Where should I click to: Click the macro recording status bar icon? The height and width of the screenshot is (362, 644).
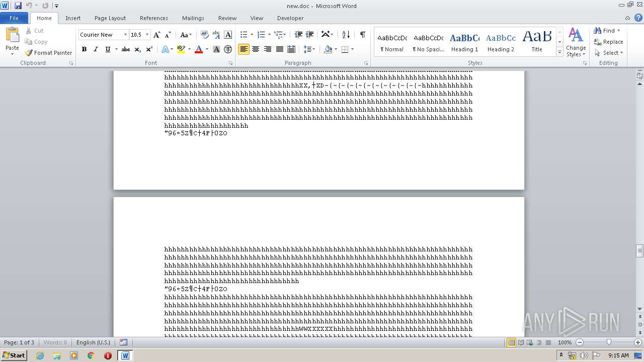pos(123,342)
